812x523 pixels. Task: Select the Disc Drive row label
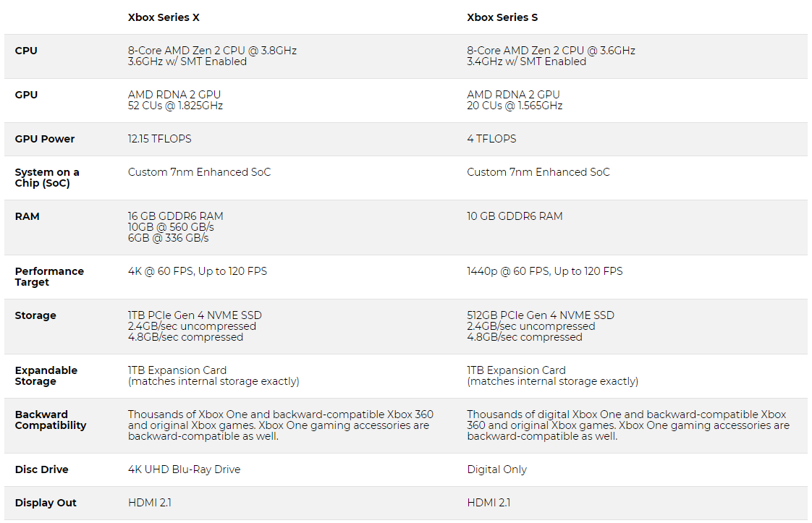[x=42, y=469]
